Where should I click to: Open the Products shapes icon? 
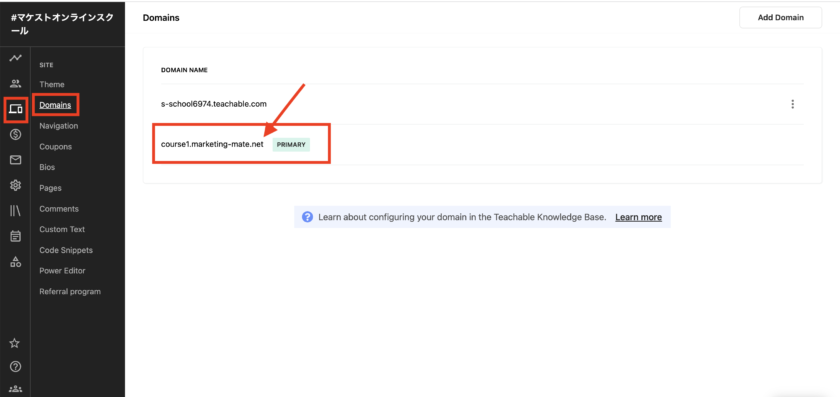pyautogui.click(x=16, y=262)
